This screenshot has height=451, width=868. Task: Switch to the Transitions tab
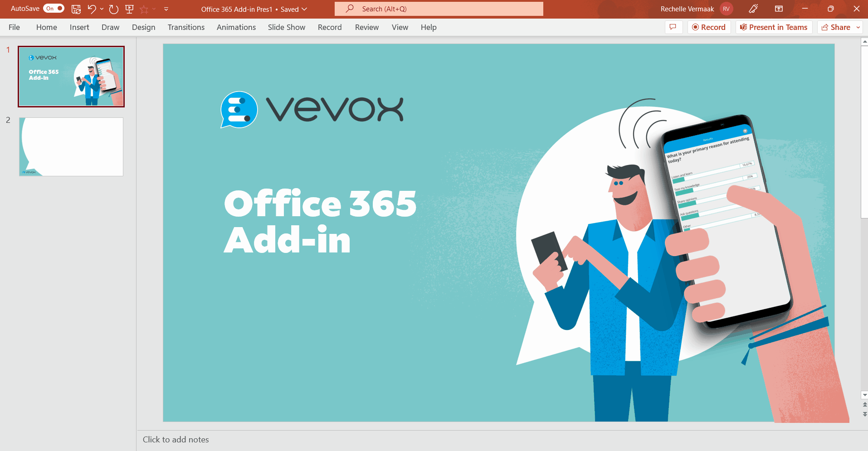(186, 27)
